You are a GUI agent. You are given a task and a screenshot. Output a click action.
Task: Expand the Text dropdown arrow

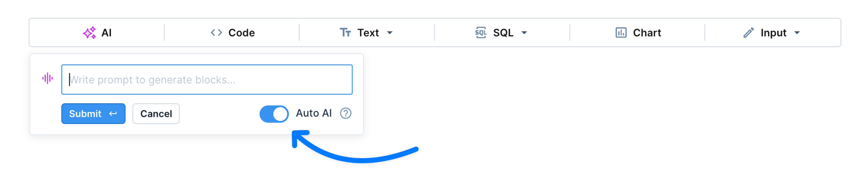tap(390, 33)
